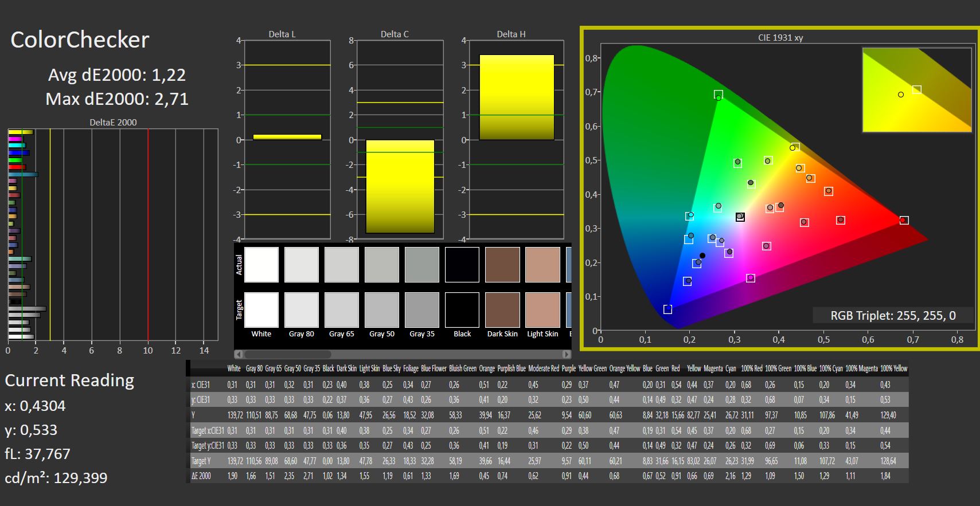Click the "100% Yellow" column header

coord(893,368)
